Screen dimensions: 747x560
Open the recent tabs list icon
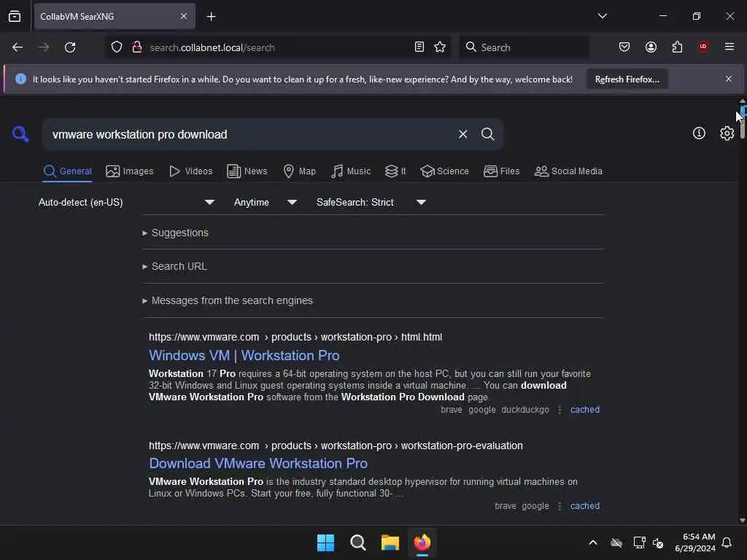tap(15, 17)
